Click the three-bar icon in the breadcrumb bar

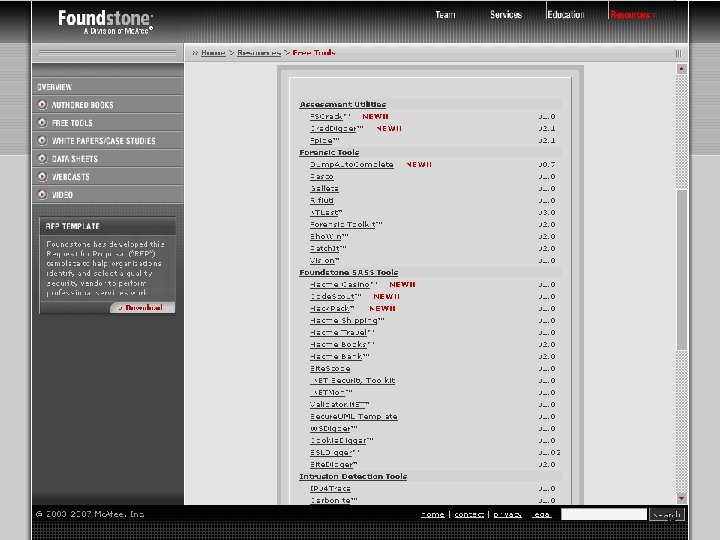click(678, 53)
